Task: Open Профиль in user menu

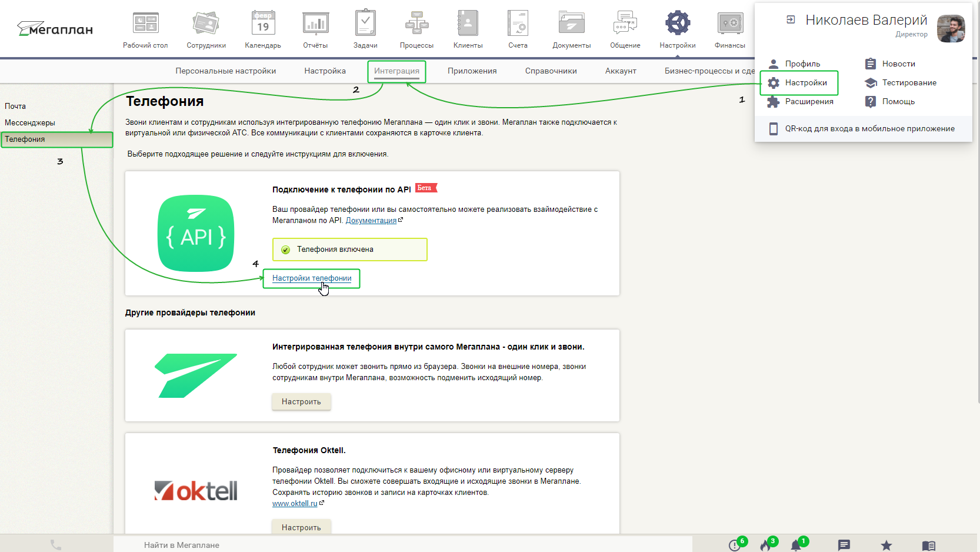Action: (794, 64)
